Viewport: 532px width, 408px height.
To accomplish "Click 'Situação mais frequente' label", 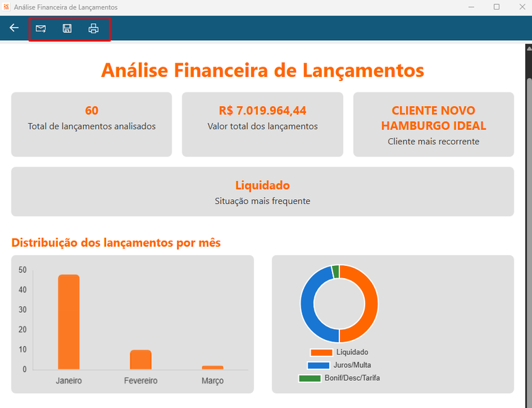I will [x=263, y=201].
